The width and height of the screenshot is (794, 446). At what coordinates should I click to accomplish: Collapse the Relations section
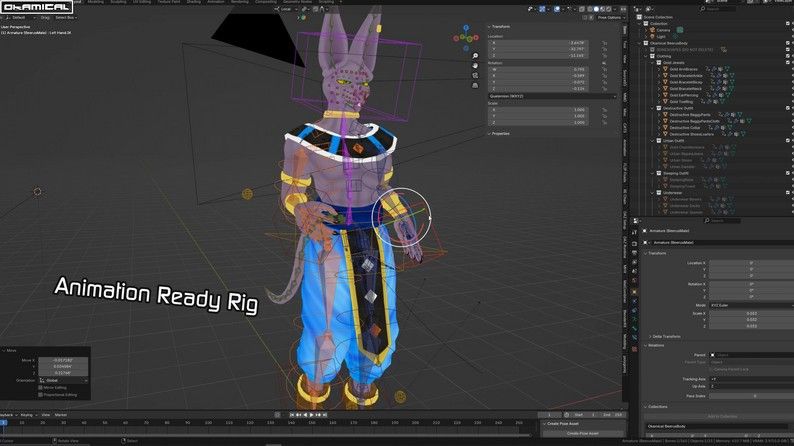coord(654,345)
